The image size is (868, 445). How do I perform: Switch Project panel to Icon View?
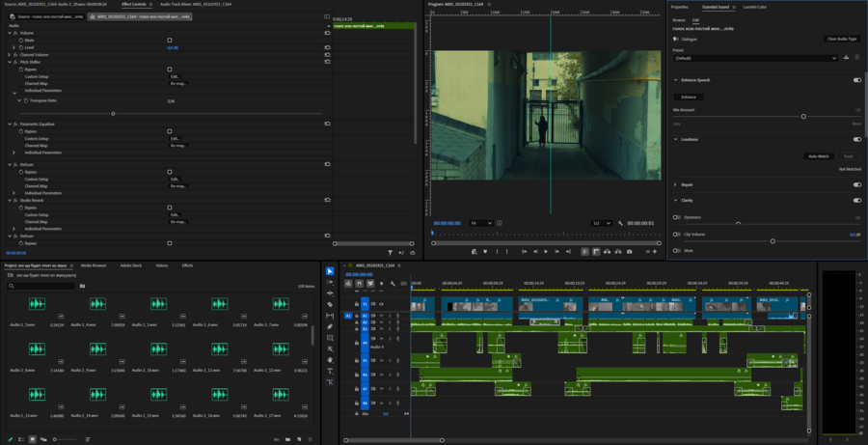(32, 439)
